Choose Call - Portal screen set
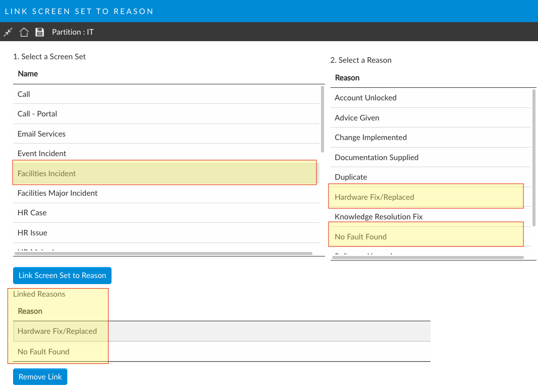Viewport: 538px width, 392px height. (x=37, y=114)
